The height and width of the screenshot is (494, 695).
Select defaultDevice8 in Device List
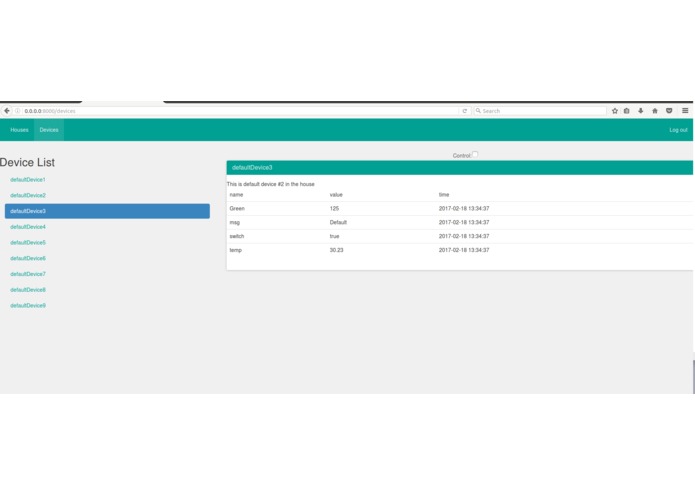click(x=27, y=290)
